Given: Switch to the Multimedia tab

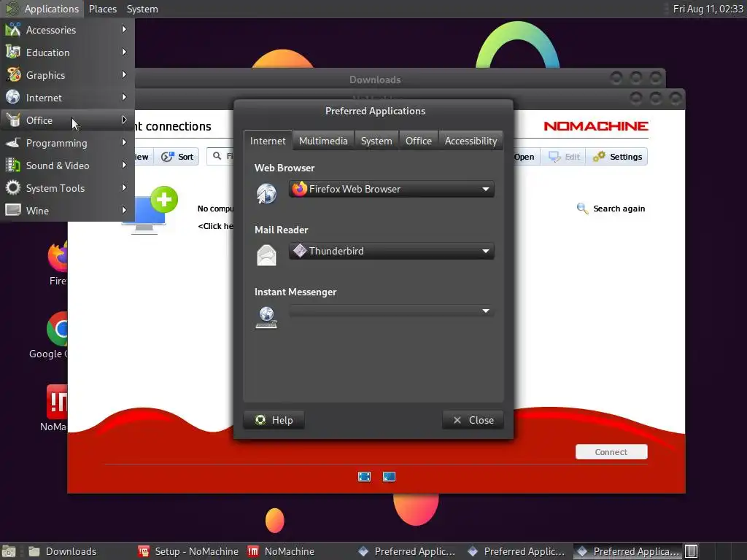Looking at the screenshot, I should click(323, 141).
